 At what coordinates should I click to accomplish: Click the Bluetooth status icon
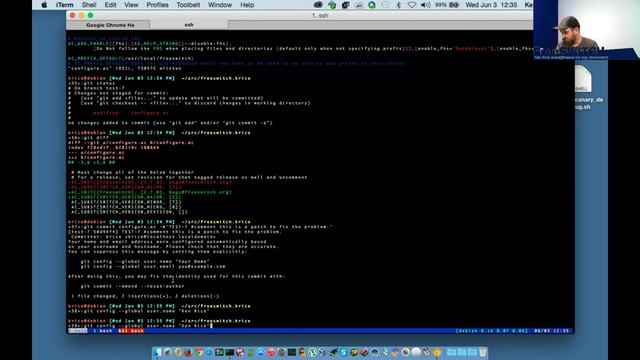tap(398, 5)
